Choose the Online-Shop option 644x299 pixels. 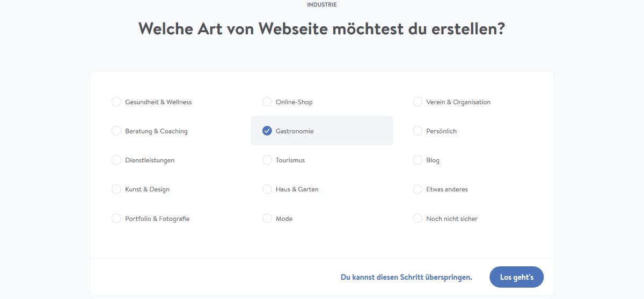coord(267,102)
